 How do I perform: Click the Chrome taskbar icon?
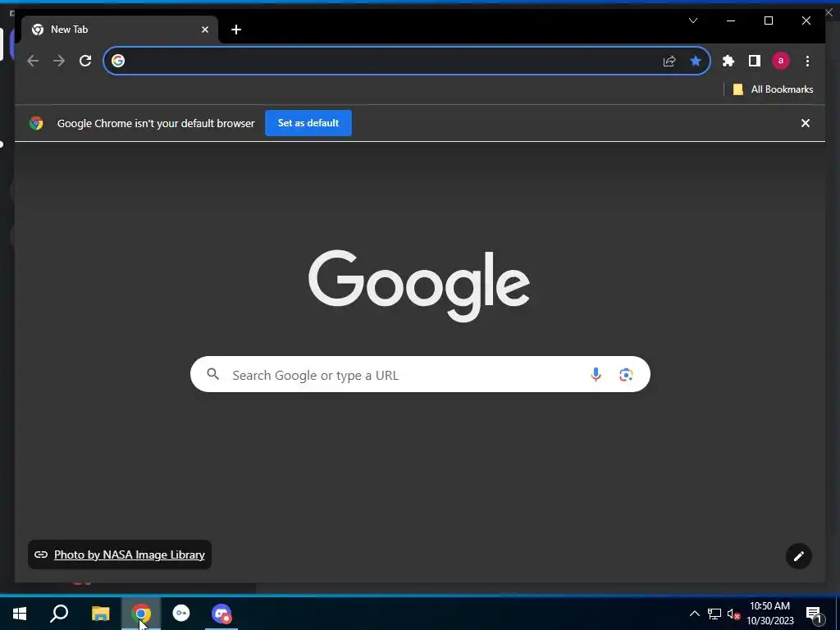[141, 614]
